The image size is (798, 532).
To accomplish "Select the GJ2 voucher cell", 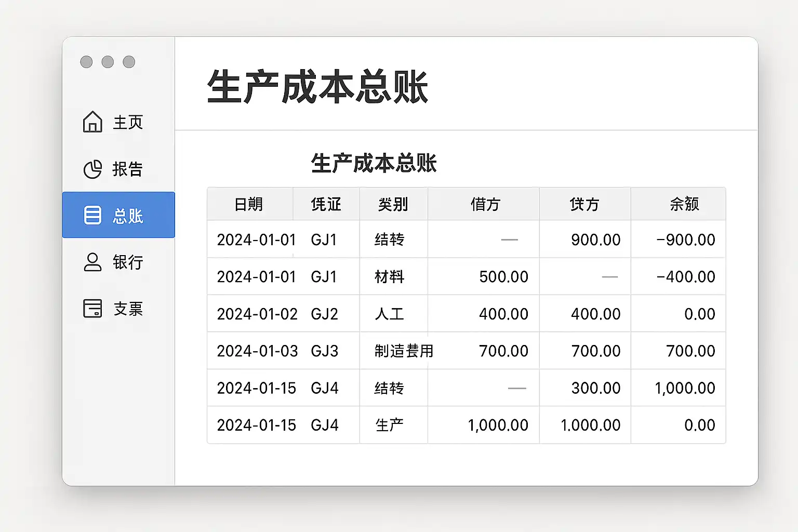I will point(324,314).
